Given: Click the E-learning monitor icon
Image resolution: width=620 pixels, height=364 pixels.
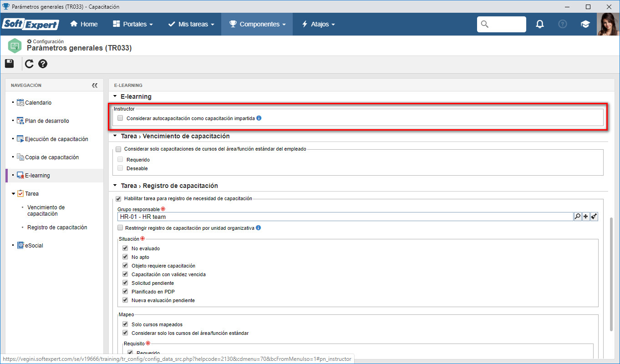Looking at the screenshot, I should point(20,176).
